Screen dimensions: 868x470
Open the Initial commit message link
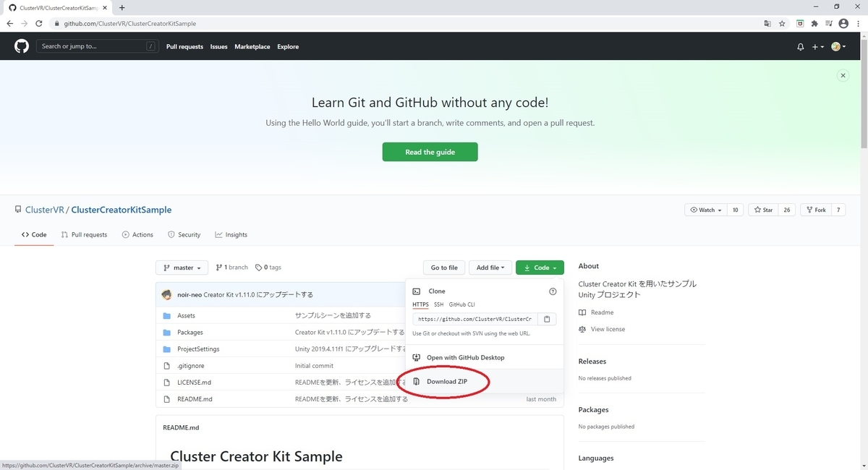[314, 366]
